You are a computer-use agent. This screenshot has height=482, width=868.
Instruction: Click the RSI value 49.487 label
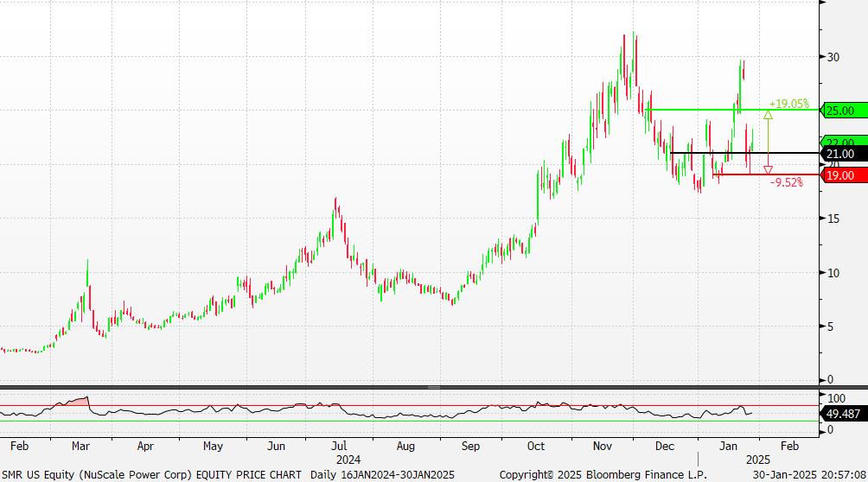click(x=844, y=414)
